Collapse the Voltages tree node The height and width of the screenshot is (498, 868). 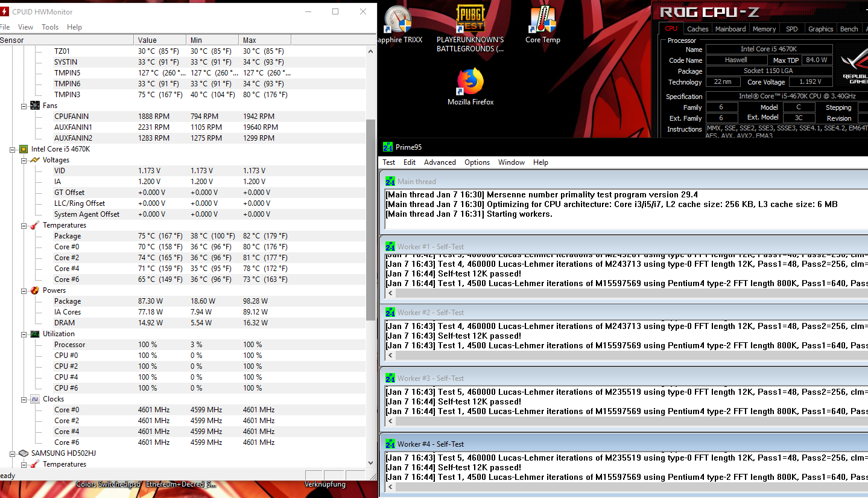point(24,160)
